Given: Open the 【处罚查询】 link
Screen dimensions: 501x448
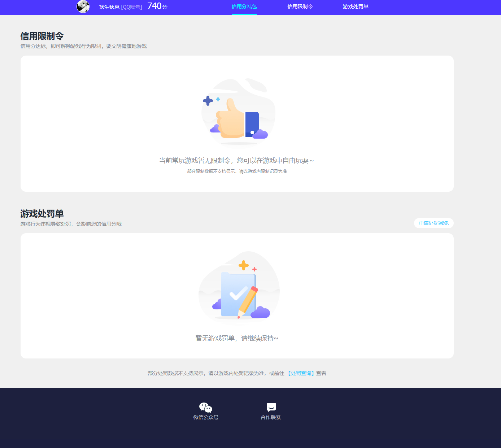Looking at the screenshot, I should [301, 373].
